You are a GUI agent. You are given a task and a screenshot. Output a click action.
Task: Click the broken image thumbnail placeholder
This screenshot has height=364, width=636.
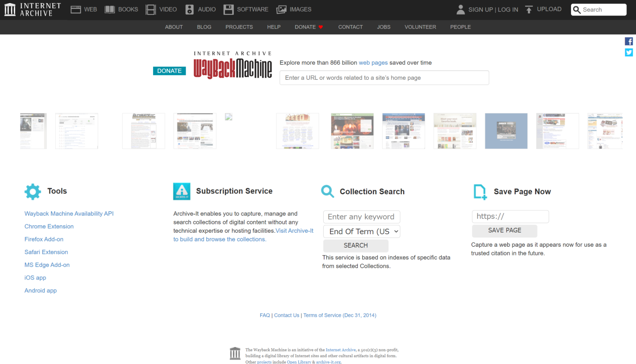pyautogui.click(x=228, y=117)
